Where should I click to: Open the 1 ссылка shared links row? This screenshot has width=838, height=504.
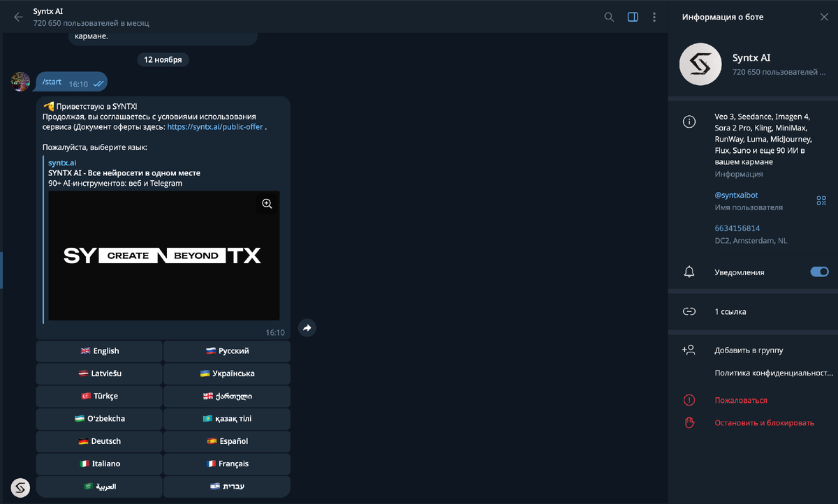[x=753, y=311]
